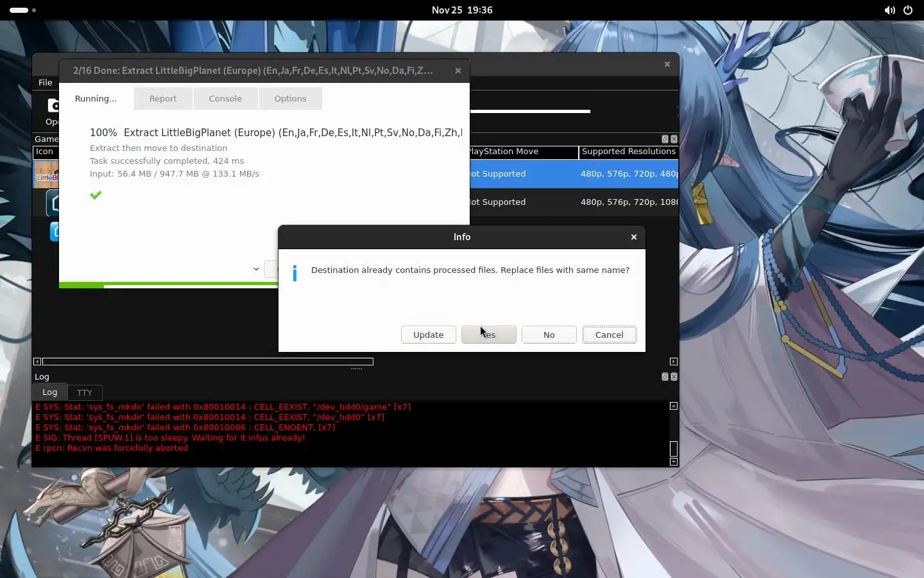924x578 pixels.
Task: Cancel the replace files dialog
Action: tap(609, 335)
